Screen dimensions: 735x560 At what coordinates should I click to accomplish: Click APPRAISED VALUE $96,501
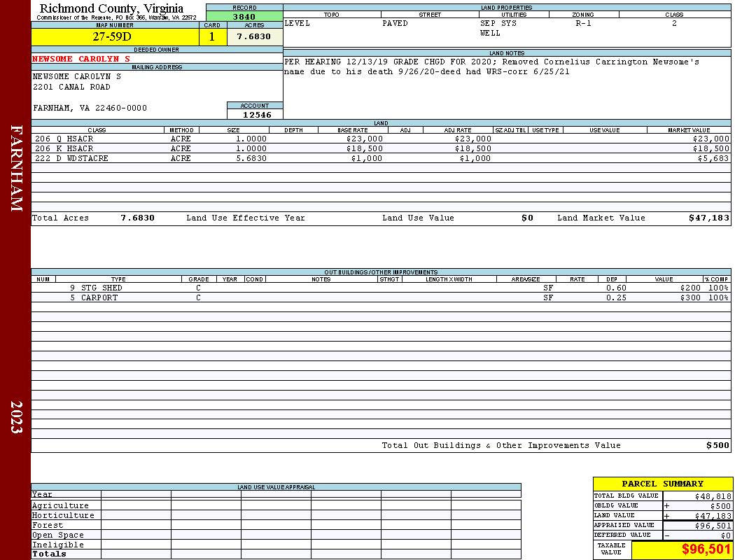[x=713, y=526]
